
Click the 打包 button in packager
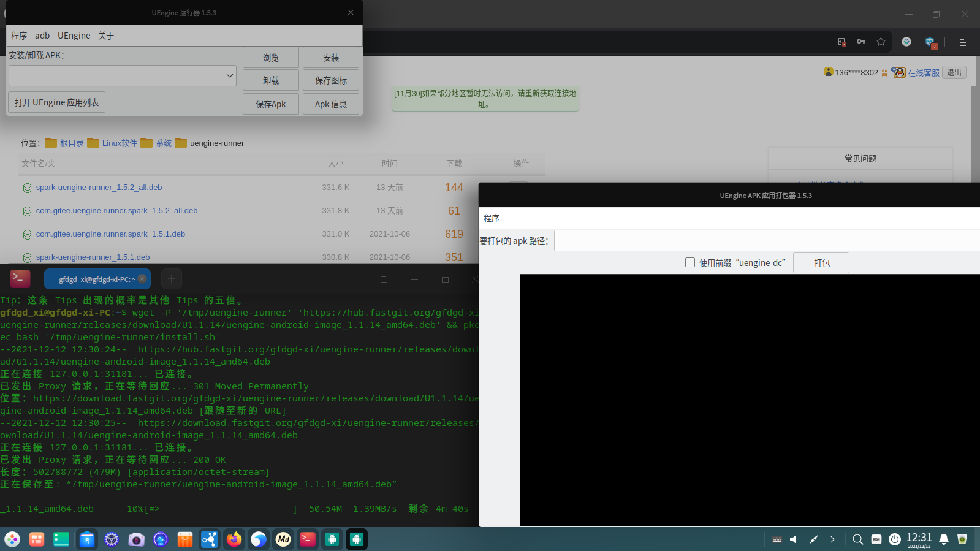[x=821, y=263]
